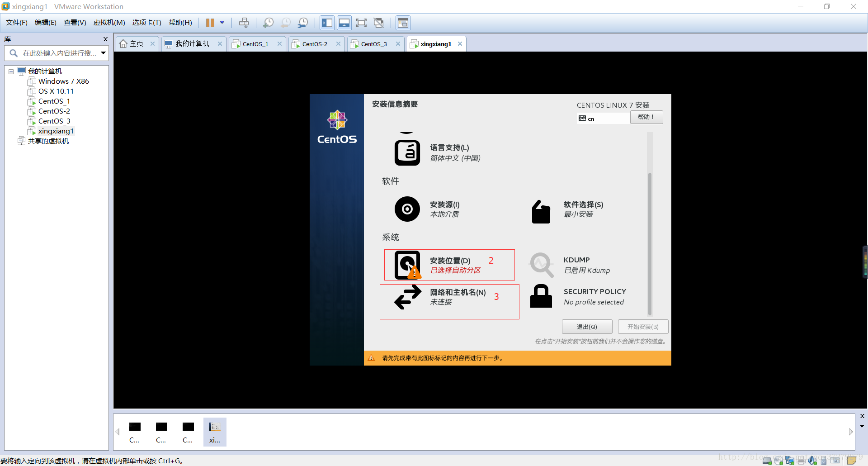868x466 pixels.
Task: Switch to the 我的计算机 tab
Action: pos(193,44)
